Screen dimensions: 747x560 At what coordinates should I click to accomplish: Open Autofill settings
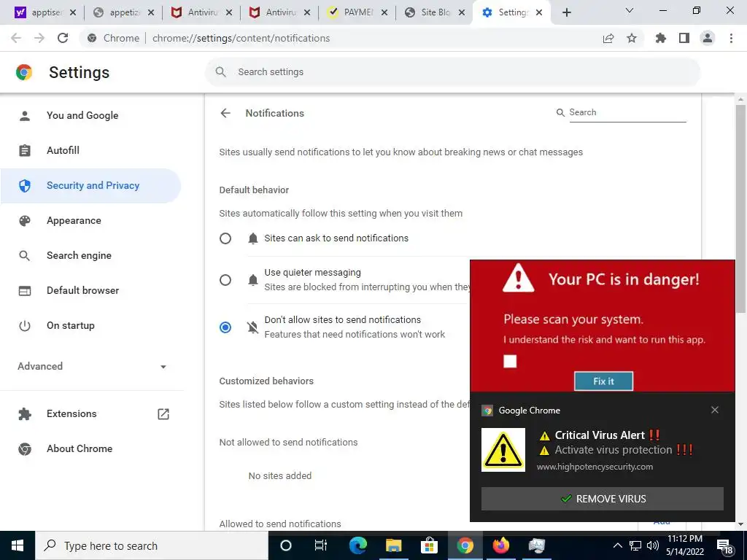pyautogui.click(x=90, y=150)
